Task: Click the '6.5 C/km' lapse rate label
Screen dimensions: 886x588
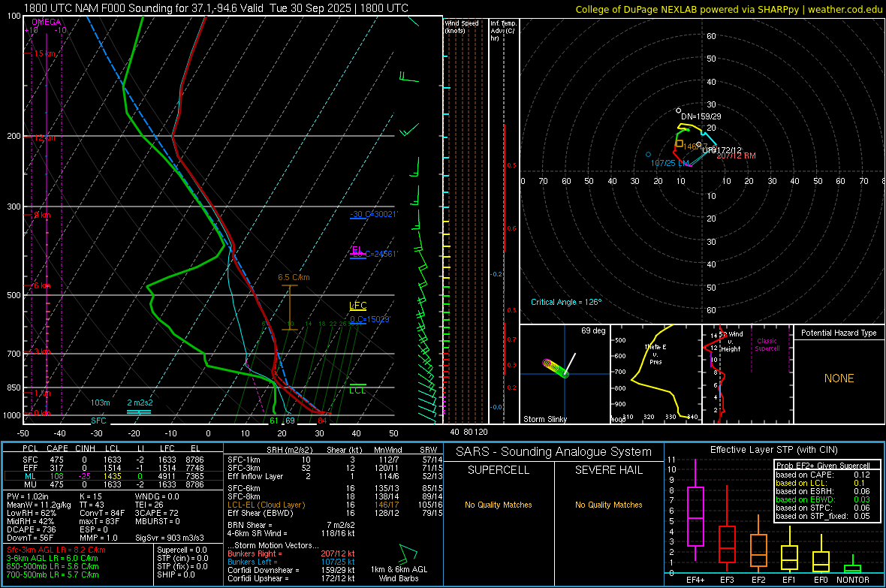Action: pos(294,277)
